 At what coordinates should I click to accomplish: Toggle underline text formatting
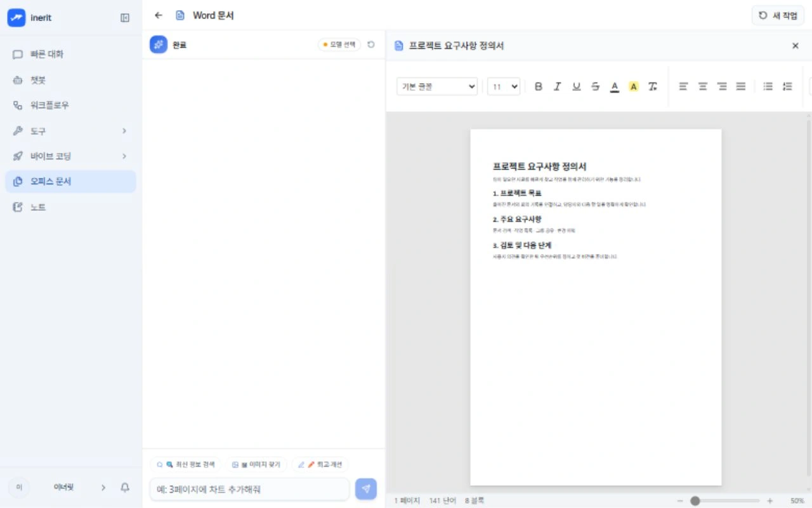[577, 86]
